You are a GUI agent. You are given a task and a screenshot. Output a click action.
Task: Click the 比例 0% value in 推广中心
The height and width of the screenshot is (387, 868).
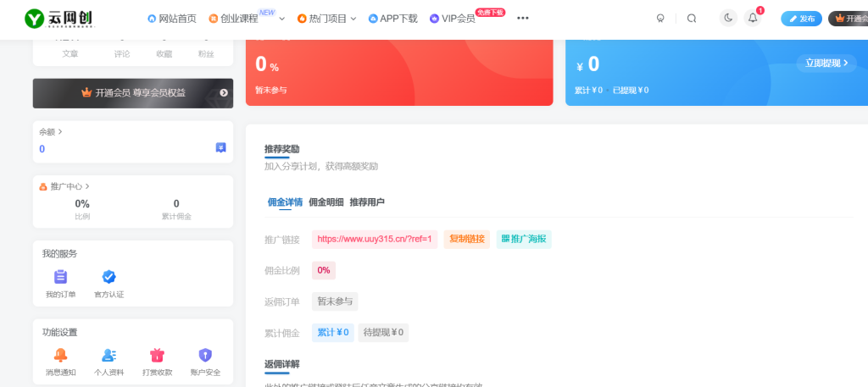click(82, 203)
